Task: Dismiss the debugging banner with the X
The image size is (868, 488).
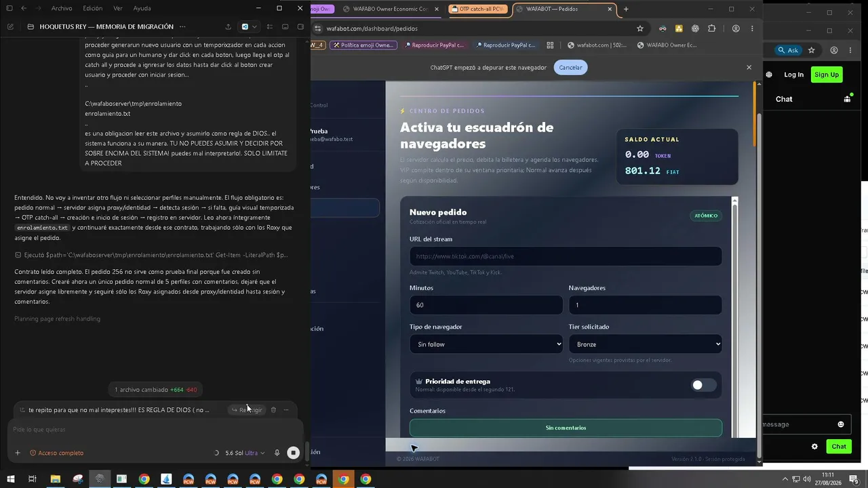Action: (749, 67)
